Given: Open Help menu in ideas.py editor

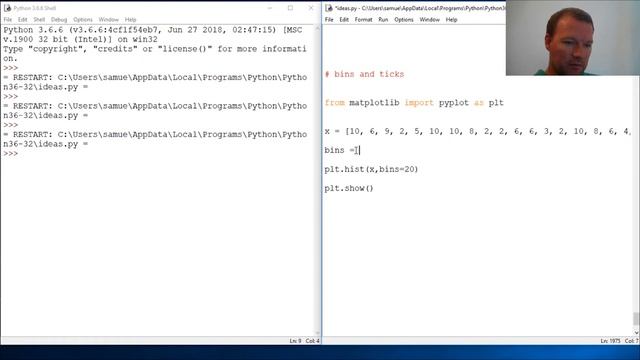Looking at the screenshot, I should coord(451,20).
